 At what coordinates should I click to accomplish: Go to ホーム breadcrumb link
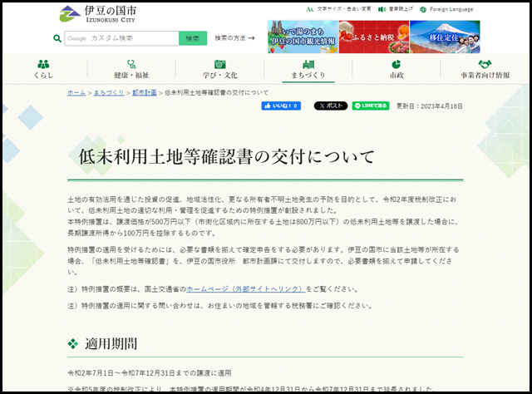coord(76,92)
